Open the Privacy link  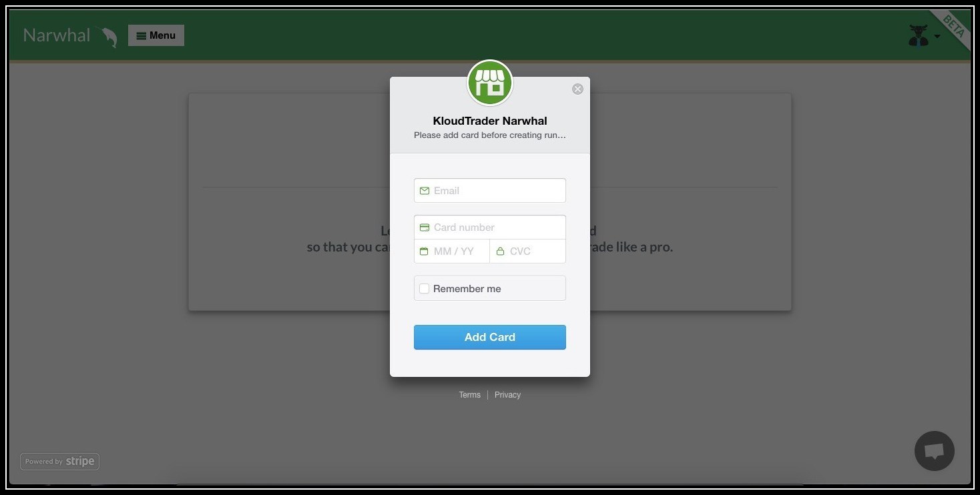(507, 395)
